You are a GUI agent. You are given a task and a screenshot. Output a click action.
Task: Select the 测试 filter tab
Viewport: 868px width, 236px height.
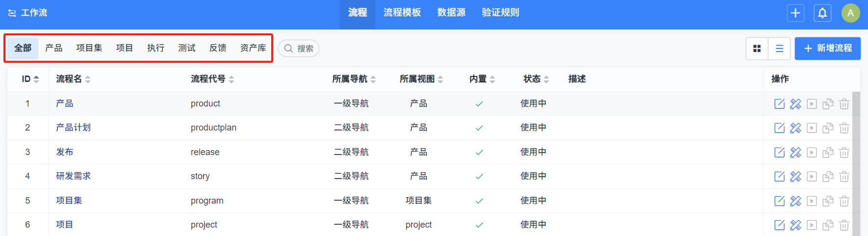pos(187,48)
